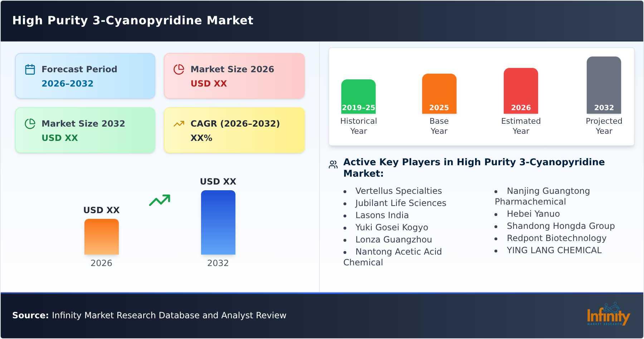Click 'Lonza Guangzhou' in the players list
Viewport: 644px width, 339px height.
pos(394,240)
